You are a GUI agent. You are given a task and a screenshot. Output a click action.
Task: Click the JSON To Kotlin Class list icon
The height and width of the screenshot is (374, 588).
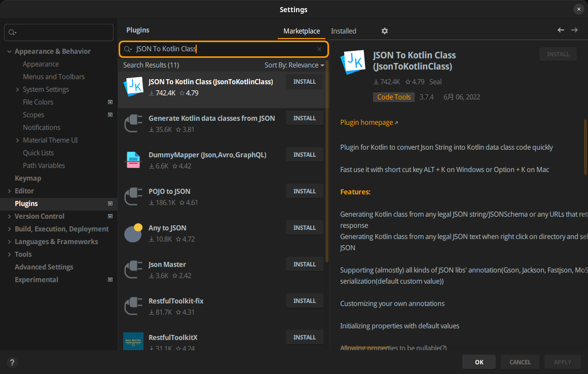pos(133,87)
